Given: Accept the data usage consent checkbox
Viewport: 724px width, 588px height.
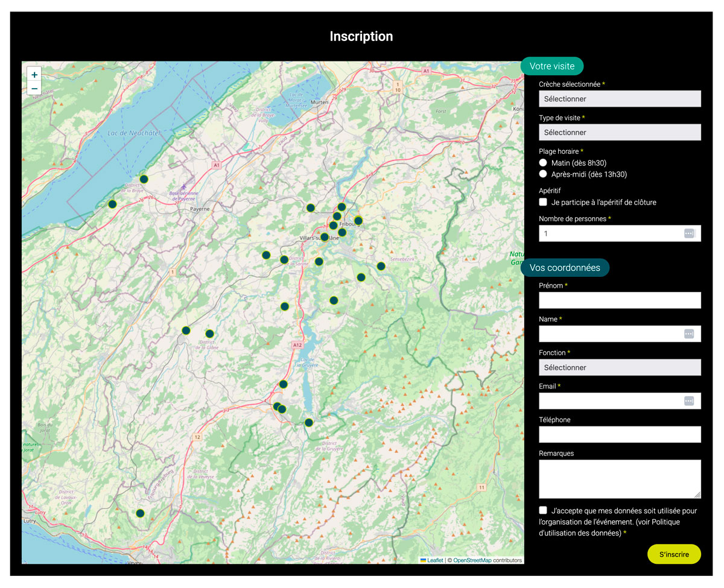Looking at the screenshot, I should point(543,510).
